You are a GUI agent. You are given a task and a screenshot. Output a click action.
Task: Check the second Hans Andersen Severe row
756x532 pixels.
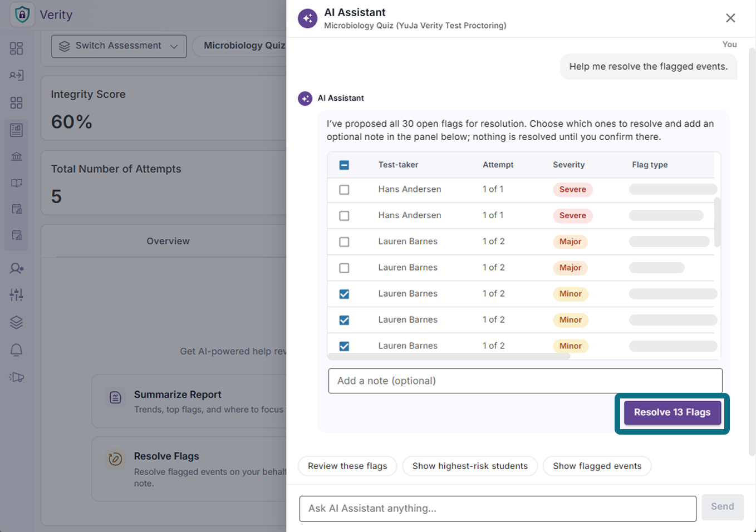(344, 216)
